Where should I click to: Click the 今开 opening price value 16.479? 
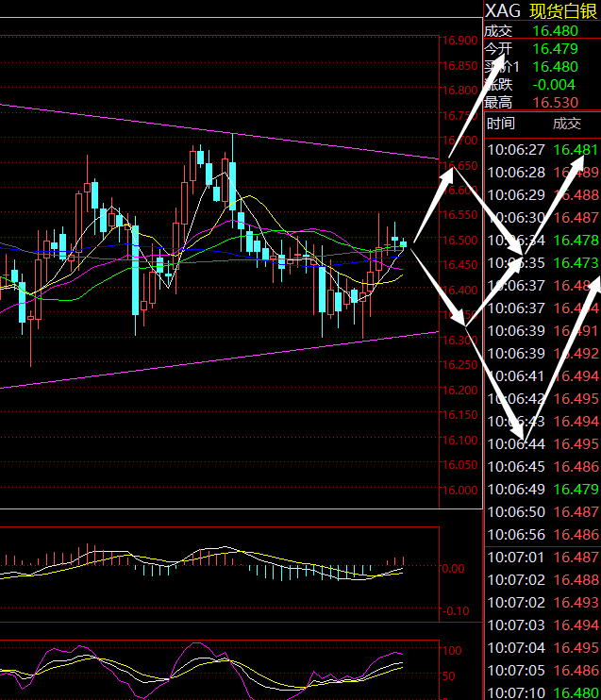(556, 49)
